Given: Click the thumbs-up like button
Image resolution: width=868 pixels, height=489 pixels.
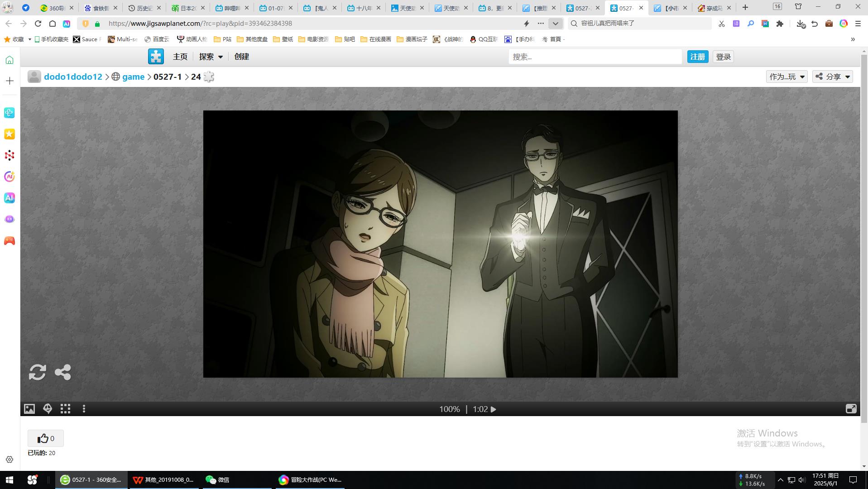Looking at the screenshot, I should coord(46,438).
